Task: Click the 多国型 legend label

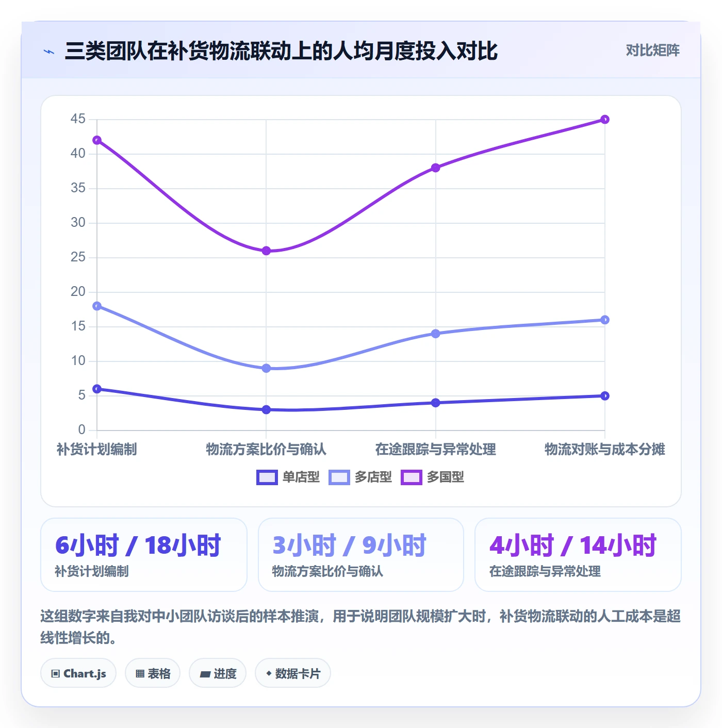Action: coord(445,477)
